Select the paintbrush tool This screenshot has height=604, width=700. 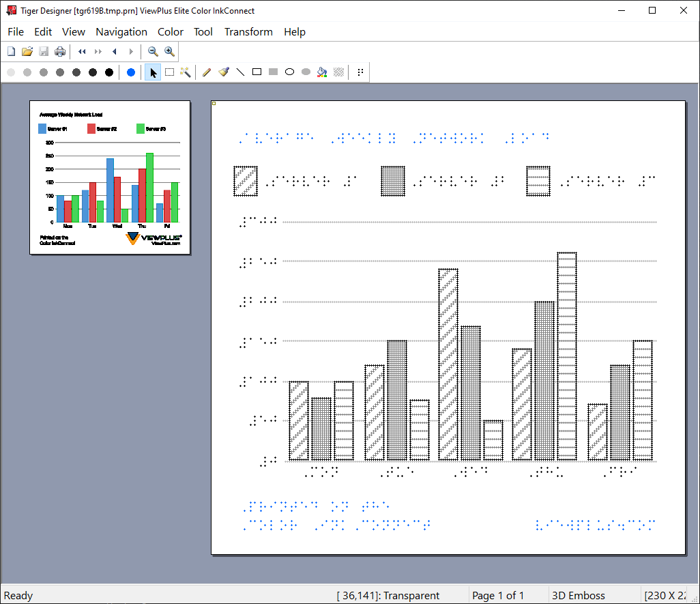(x=223, y=72)
